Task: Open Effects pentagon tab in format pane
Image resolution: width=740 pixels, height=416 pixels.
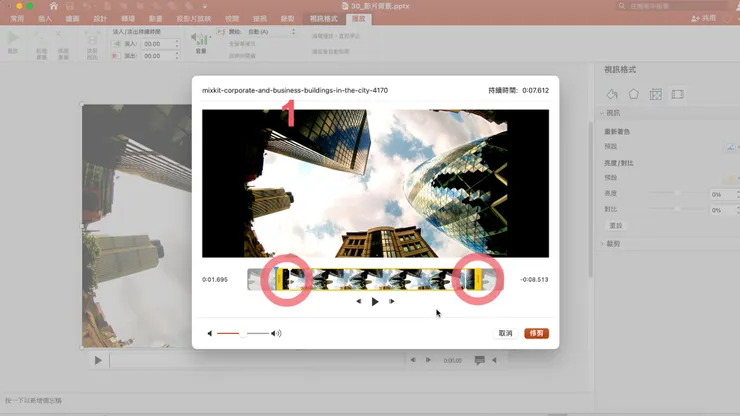Action: [x=633, y=94]
